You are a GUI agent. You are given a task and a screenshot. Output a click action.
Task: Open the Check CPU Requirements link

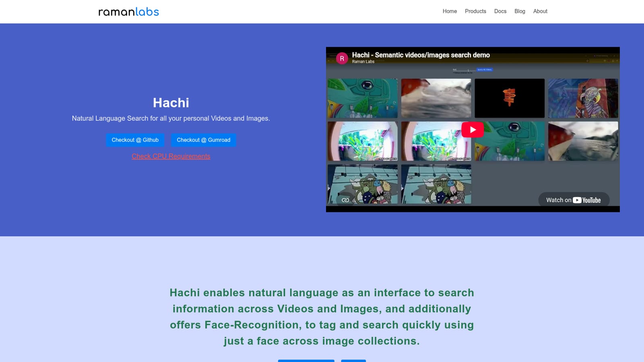[171, 156]
